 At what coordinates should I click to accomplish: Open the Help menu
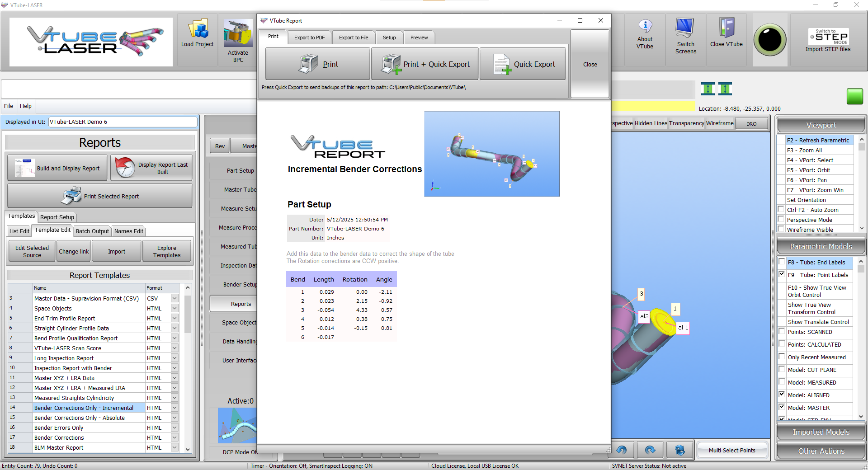pos(26,106)
